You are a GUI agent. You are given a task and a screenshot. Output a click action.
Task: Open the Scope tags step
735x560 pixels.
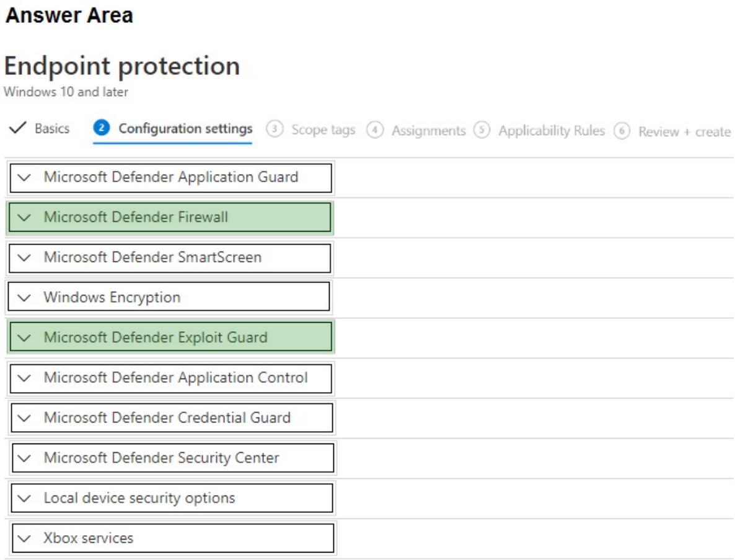click(x=310, y=129)
